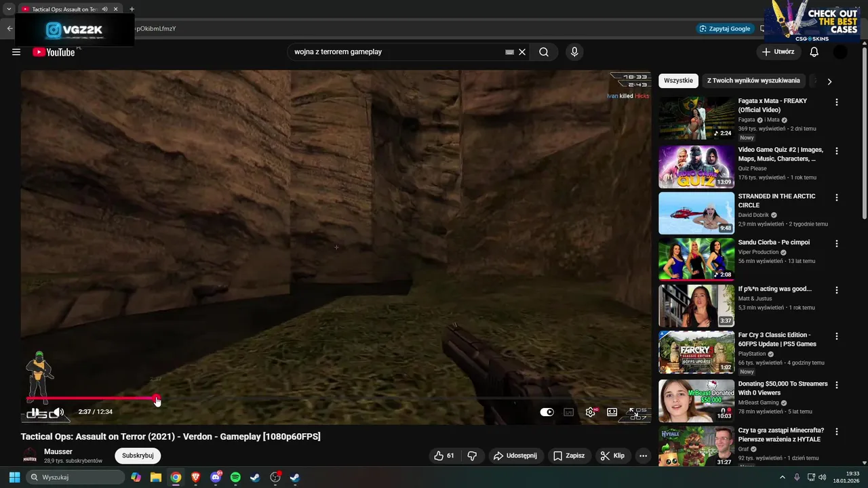Image resolution: width=868 pixels, height=488 pixels.
Task: Toggle subtitles in the video player
Action: click(x=569, y=412)
